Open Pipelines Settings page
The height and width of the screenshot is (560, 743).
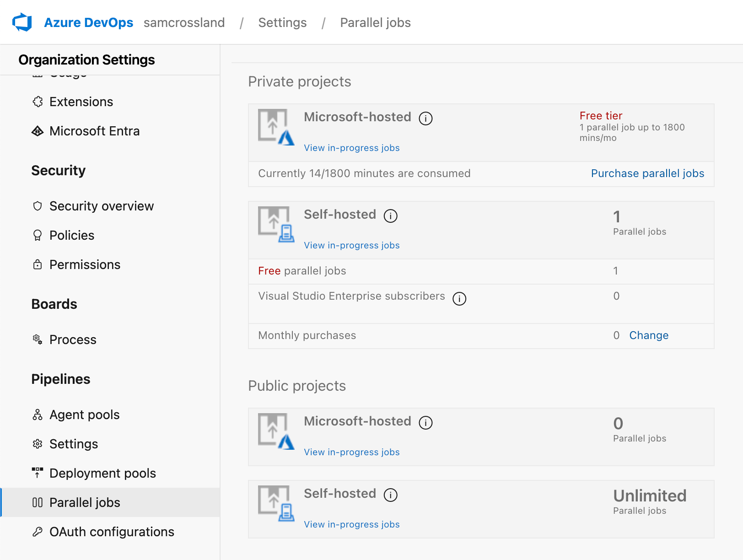click(74, 444)
